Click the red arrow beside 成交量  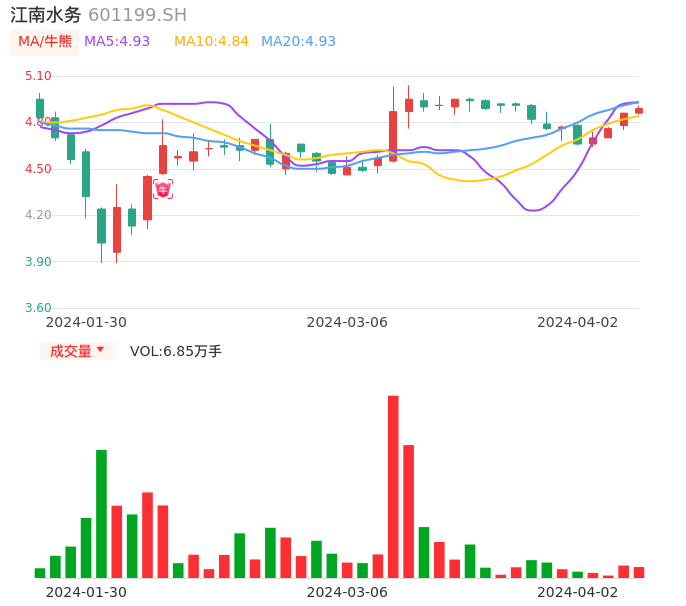(x=100, y=351)
